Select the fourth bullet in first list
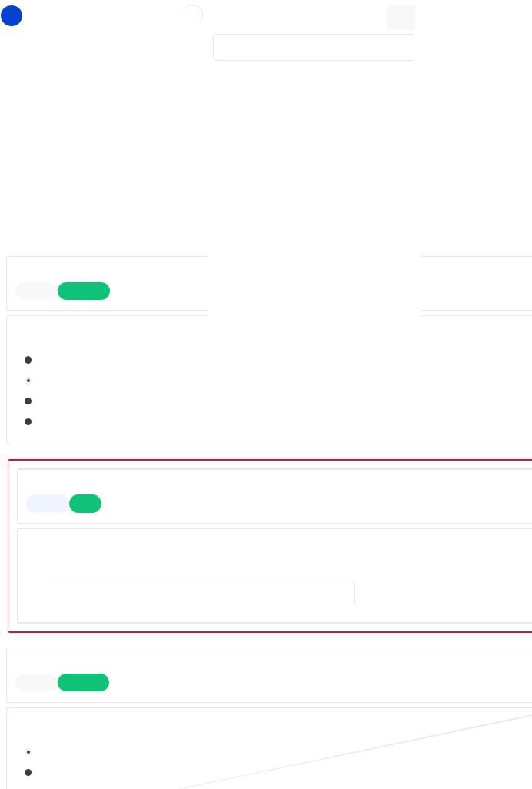 point(28,421)
